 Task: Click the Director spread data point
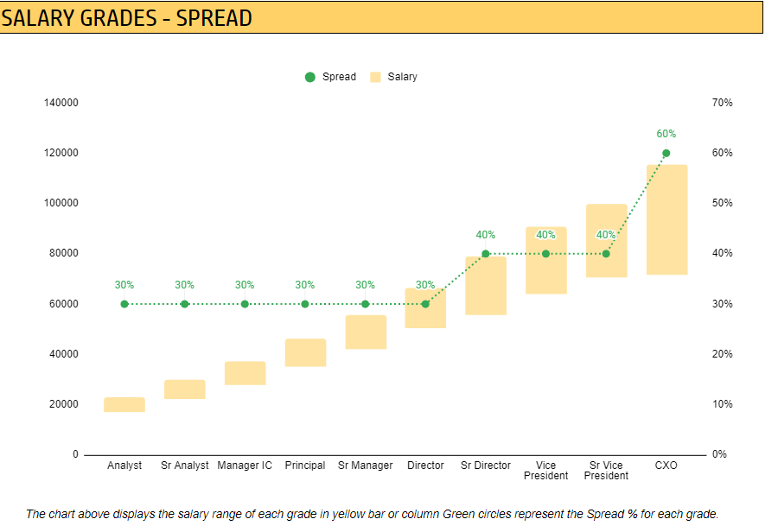point(425,304)
